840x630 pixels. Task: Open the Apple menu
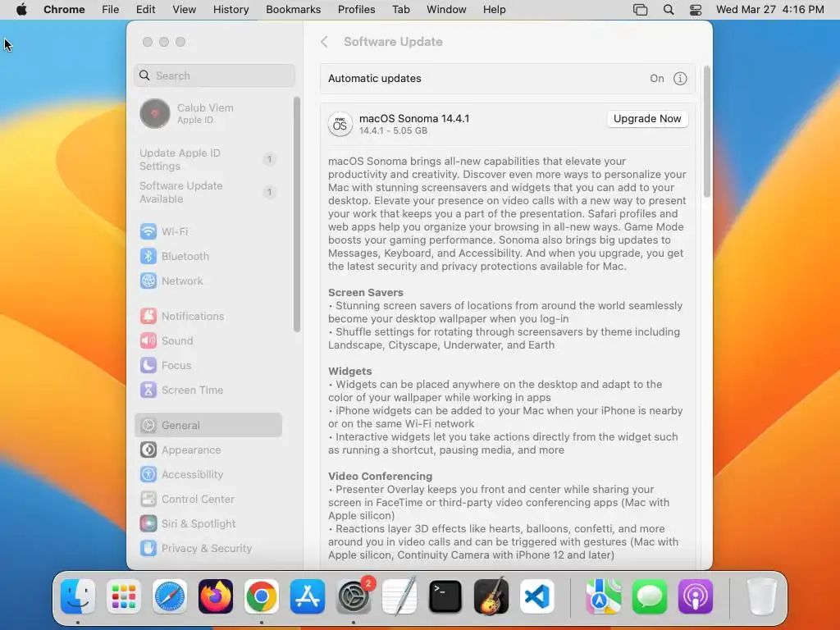[x=21, y=10]
